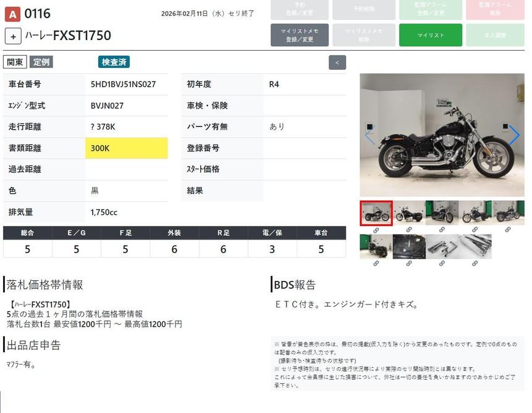
Task: Click link icon under last exhaust-pipes thumbnail
Action: pos(475,264)
